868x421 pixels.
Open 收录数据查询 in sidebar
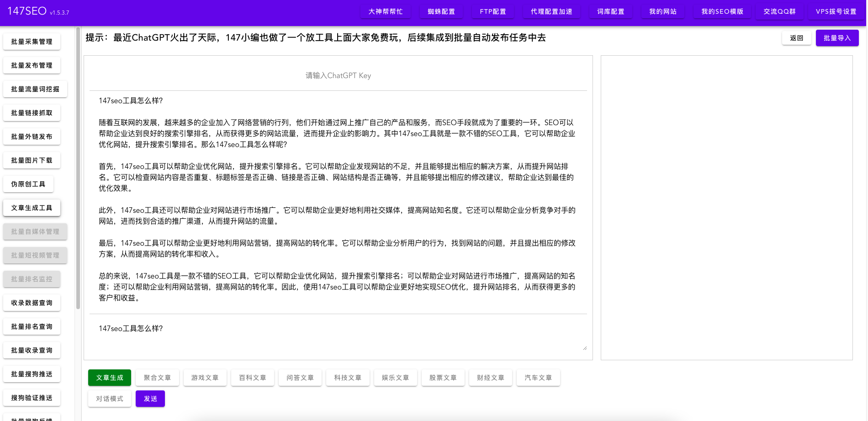tap(32, 303)
